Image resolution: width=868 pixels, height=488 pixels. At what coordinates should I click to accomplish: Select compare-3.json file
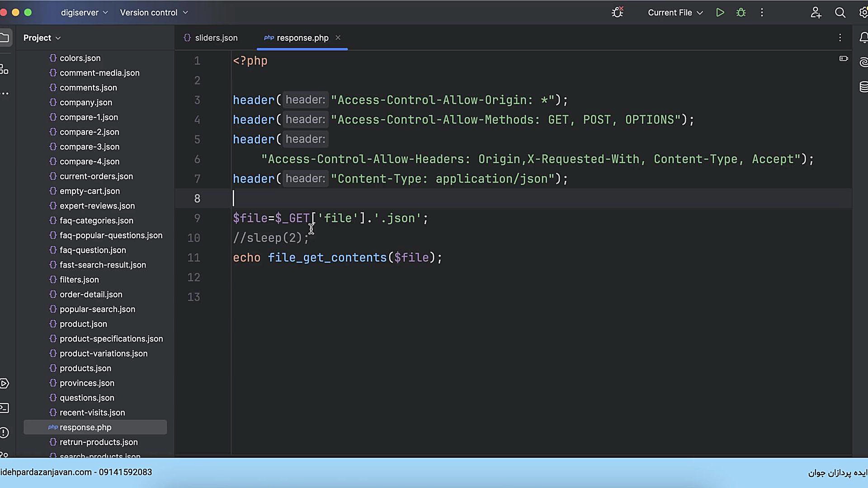(x=90, y=147)
